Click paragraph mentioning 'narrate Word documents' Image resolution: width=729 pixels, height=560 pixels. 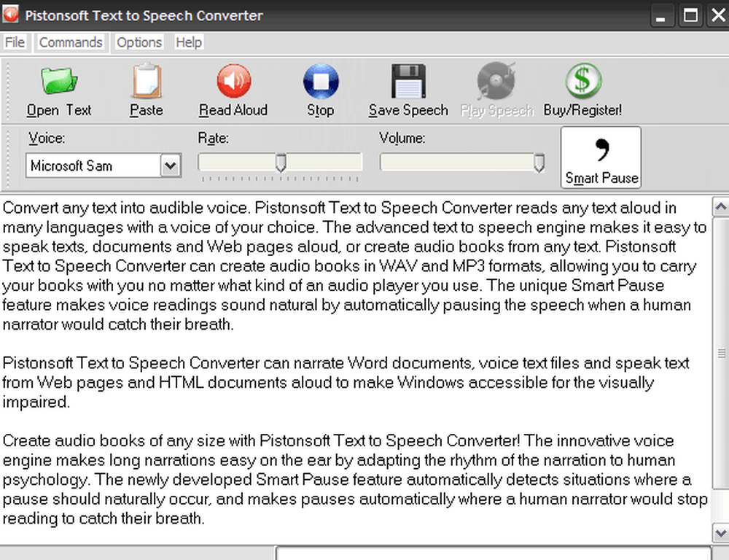(346, 382)
